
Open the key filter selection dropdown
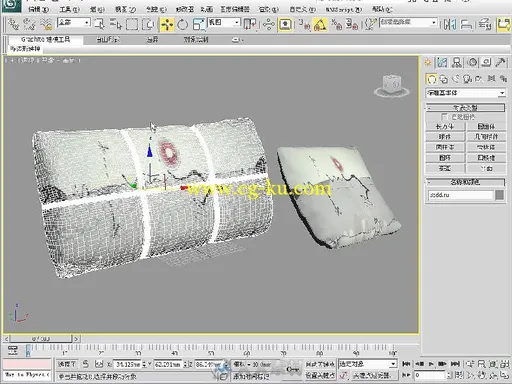click(368, 364)
